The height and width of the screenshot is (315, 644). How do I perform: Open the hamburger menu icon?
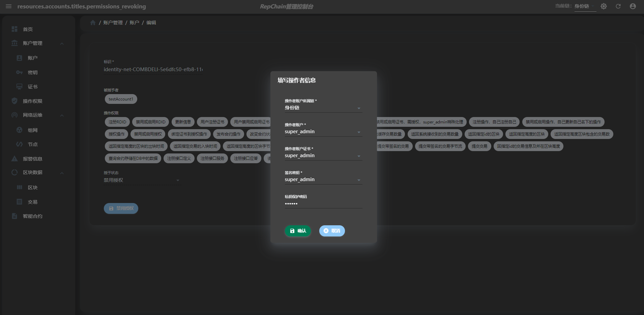[9, 6]
